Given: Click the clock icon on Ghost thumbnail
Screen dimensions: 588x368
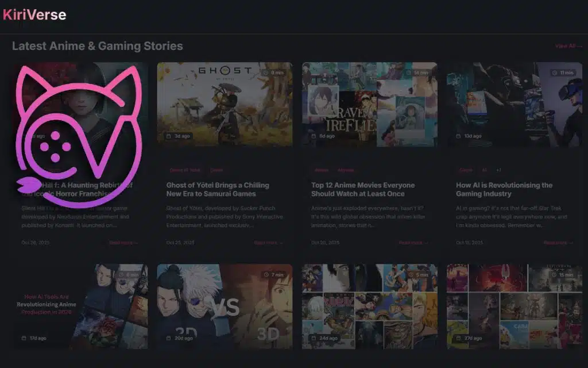Looking at the screenshot, I should point(266,72).
